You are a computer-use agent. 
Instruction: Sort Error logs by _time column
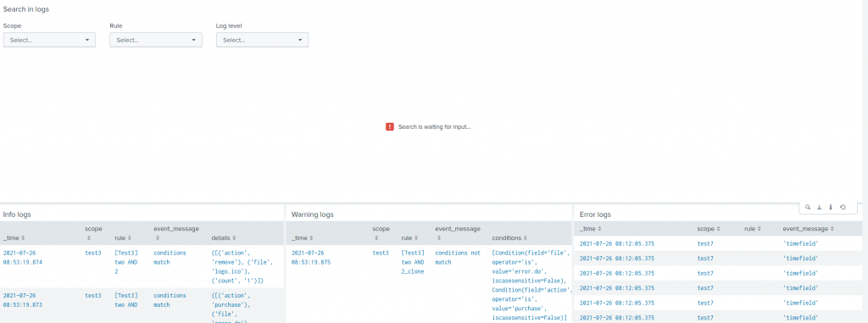coord(591,228)
